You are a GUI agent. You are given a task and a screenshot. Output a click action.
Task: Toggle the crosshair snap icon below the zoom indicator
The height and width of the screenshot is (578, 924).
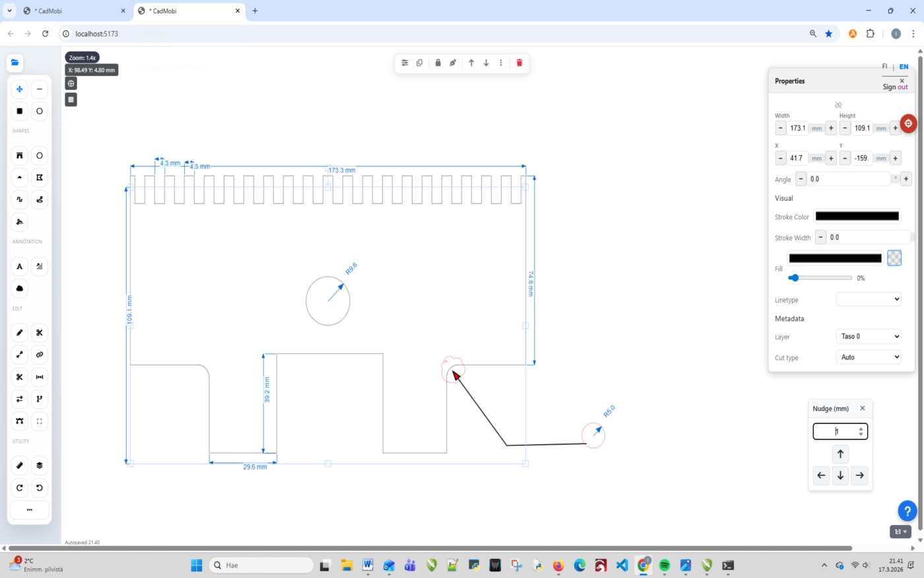click(71, 83)
